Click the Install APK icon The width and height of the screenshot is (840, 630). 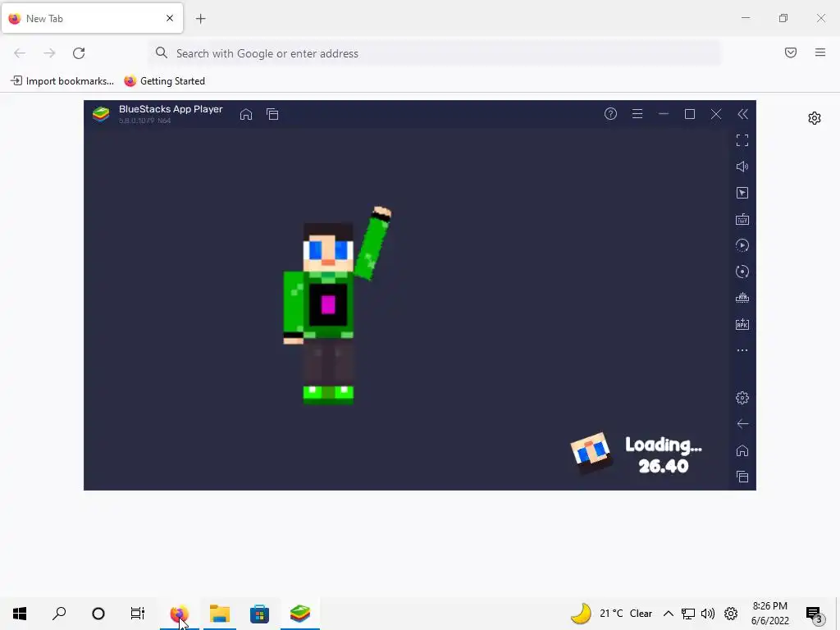742,324
